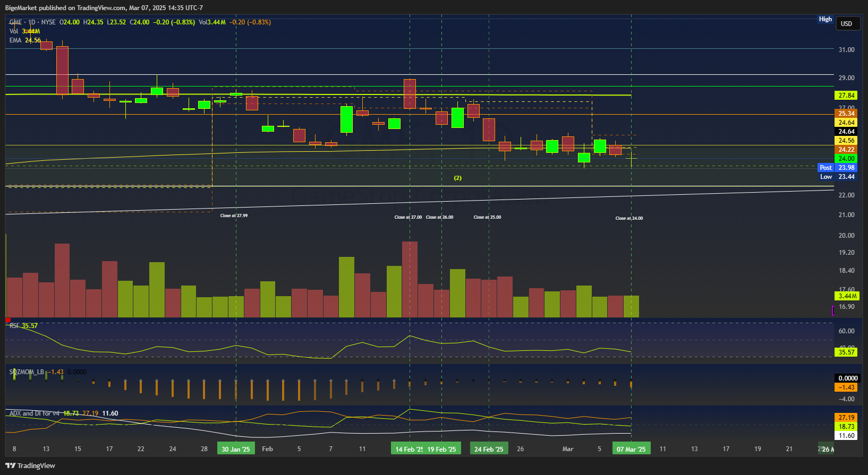Click the GME symbol in chart legend
This screenshot has height=475, width=868.
coord(15,22)
